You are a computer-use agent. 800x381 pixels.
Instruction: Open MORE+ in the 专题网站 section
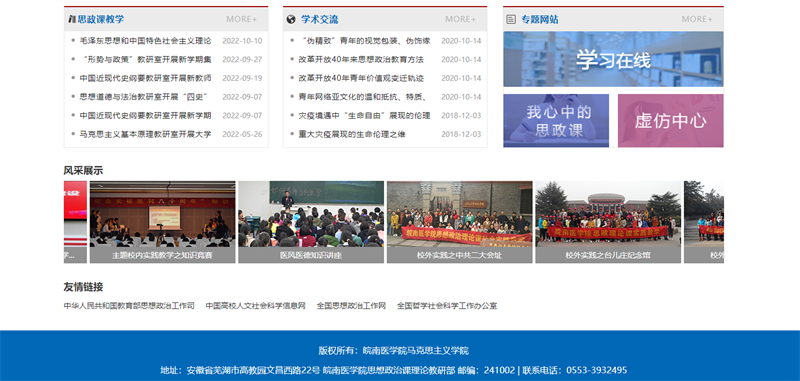[x=697, y=19]
